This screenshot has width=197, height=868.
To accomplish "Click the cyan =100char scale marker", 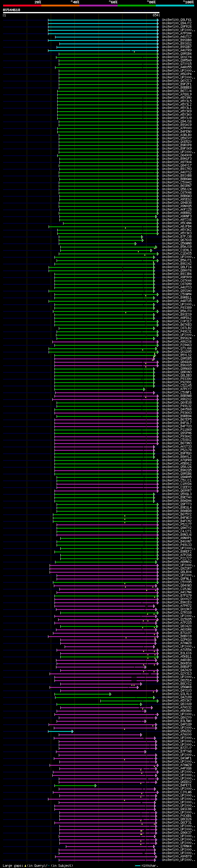I will point(138,865).
